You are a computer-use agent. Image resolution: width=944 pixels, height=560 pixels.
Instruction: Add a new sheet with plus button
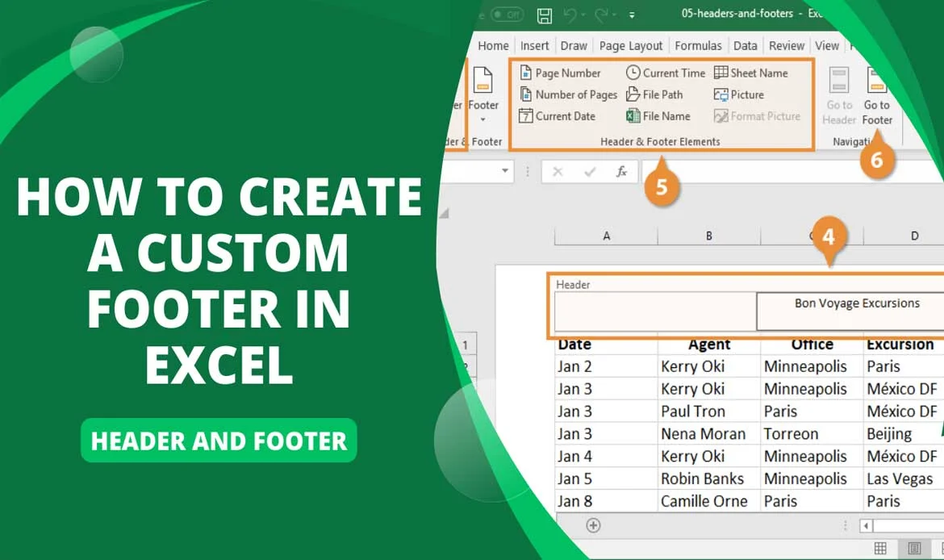pyautogui.click(x=593, y=525)
